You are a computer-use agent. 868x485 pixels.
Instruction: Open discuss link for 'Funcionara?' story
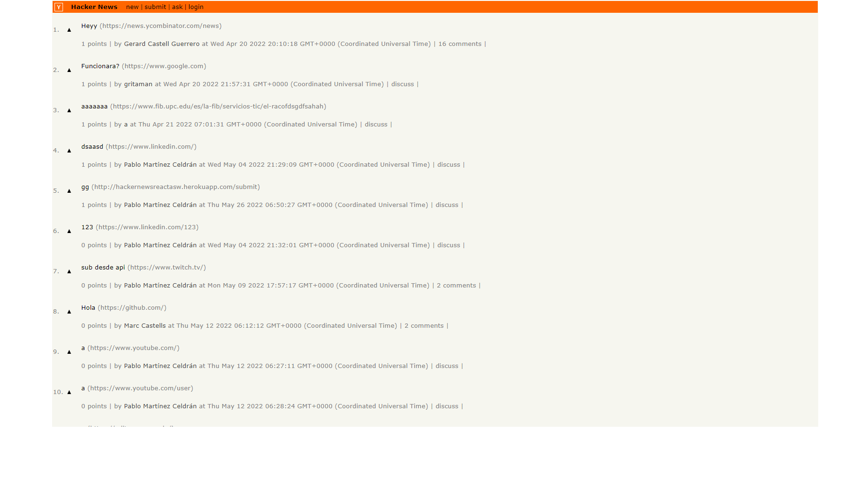(x=402, y=84)
